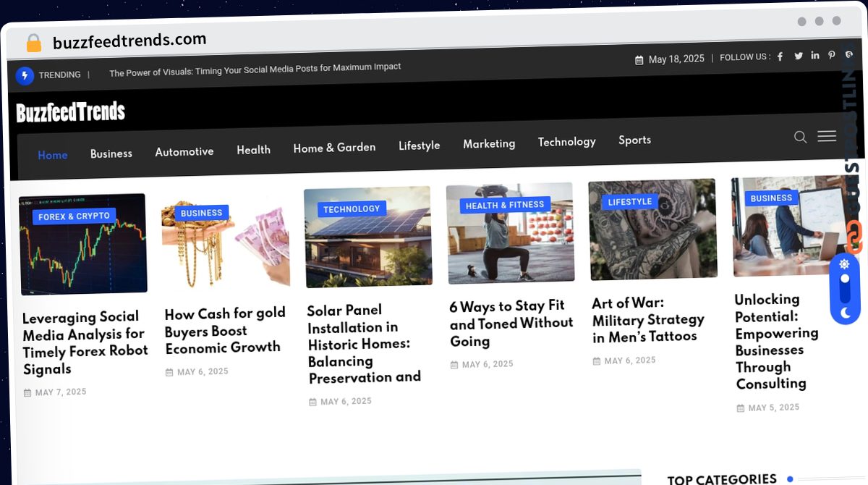Screen dimensions: 868x485
Task: Select light mode via sun icon
Action: (844, 264)
